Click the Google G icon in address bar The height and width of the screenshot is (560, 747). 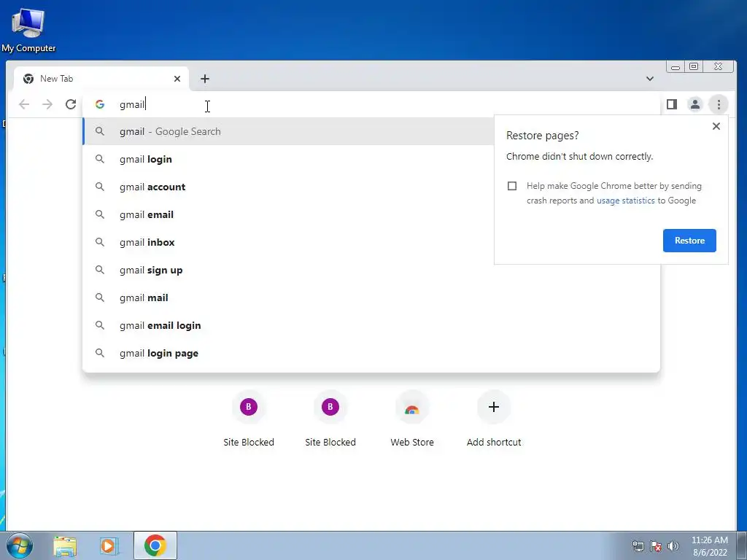(x=99, y=104)
